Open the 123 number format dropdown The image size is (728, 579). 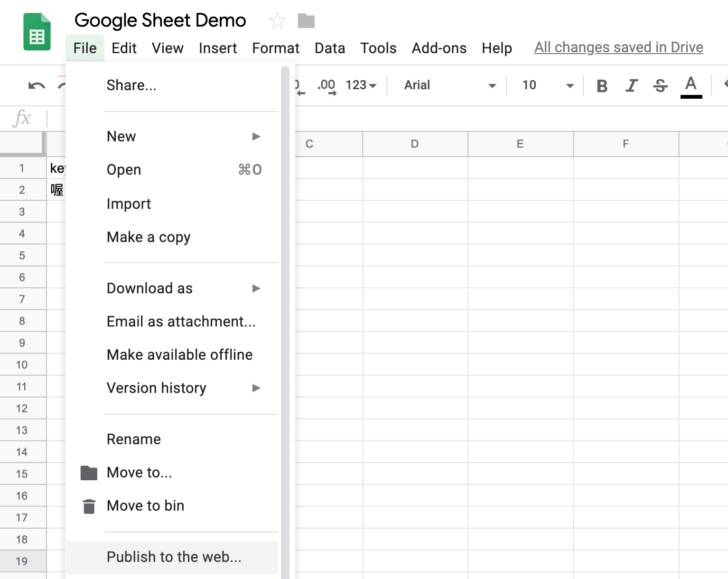pos(361,85)
